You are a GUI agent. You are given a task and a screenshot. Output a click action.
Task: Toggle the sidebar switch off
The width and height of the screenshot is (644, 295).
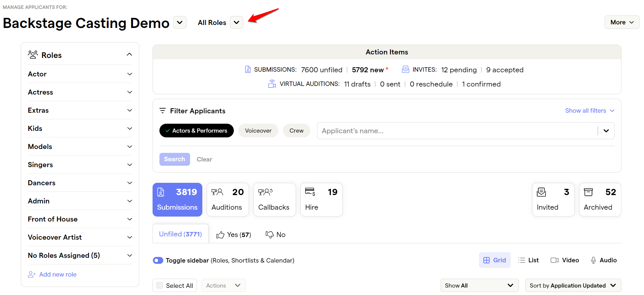click(x=158, y=260)
